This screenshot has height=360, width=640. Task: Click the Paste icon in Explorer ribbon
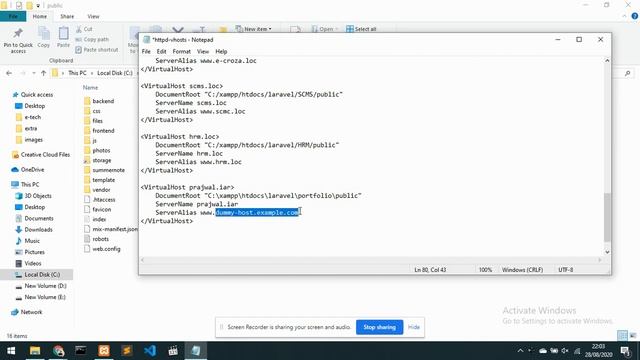(x=63, y=37)
